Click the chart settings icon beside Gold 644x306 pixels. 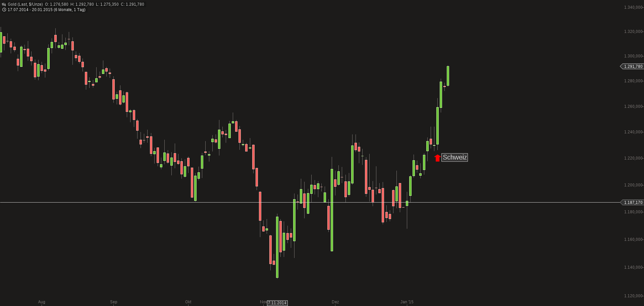pos(4,4)
